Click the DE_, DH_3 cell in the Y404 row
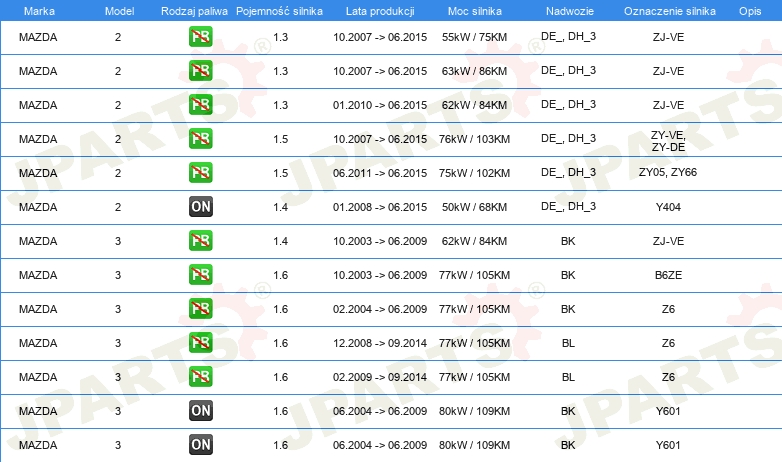Image resolution: width=782 pixels, height=462 pixels. (x=569, y=207)
